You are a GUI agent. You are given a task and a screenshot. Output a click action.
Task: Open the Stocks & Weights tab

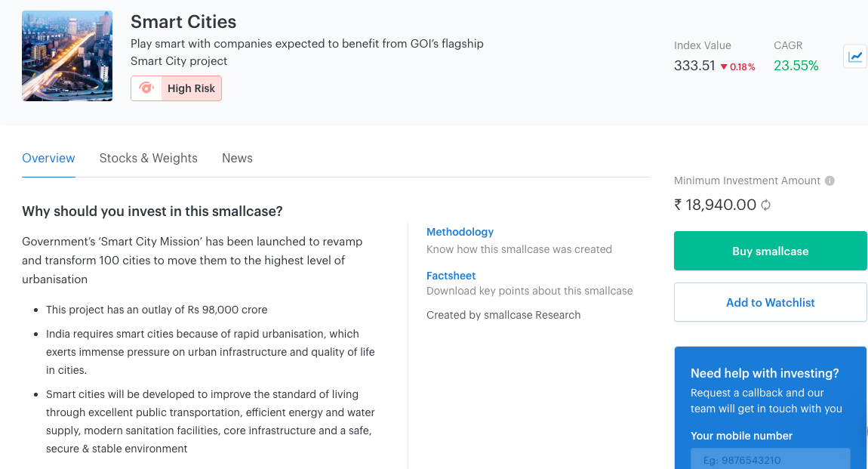[149, 159]
